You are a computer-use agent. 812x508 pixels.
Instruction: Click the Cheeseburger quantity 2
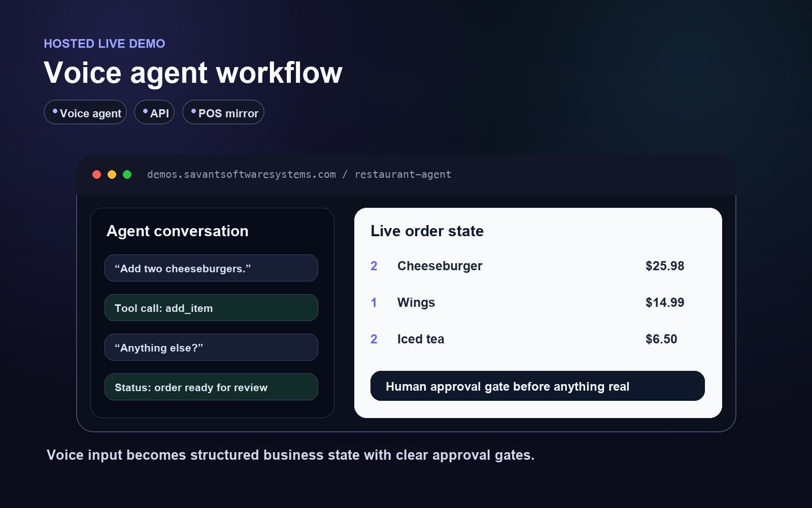pyautogui.click(x=374, y=266)
